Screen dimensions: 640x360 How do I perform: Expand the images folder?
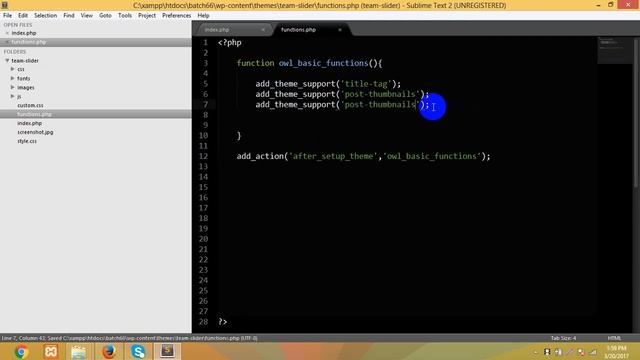coord(13,87)
